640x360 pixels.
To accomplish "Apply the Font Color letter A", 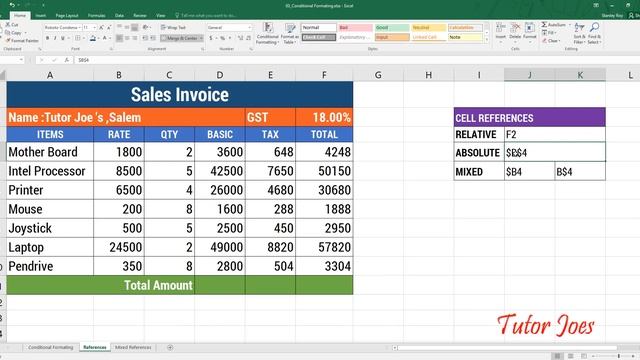I will (104, 38).
